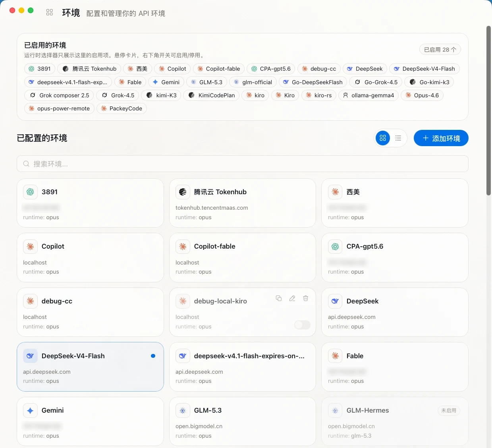492x448 pixels.
Task: Click the icon on the Copilot-fable card
Action: [183, 247]
